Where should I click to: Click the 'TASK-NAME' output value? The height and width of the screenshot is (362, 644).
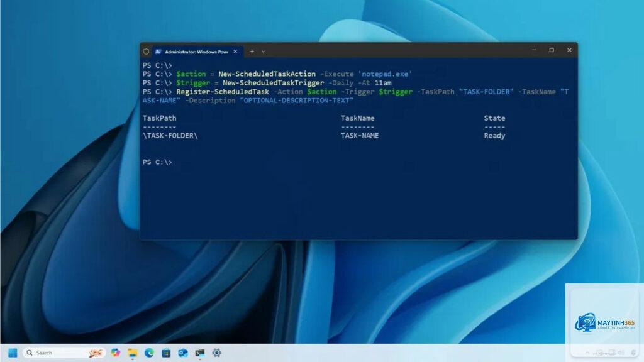[360, 136]
